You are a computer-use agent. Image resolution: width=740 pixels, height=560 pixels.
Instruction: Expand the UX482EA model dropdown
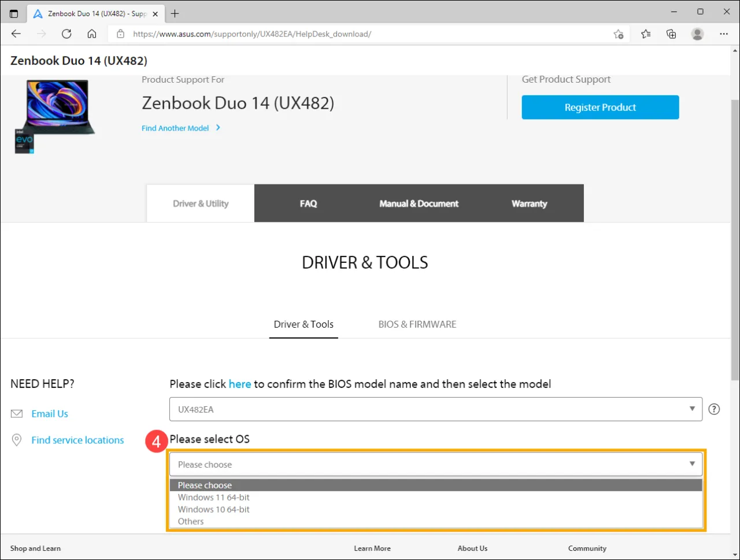coord(435,409)
